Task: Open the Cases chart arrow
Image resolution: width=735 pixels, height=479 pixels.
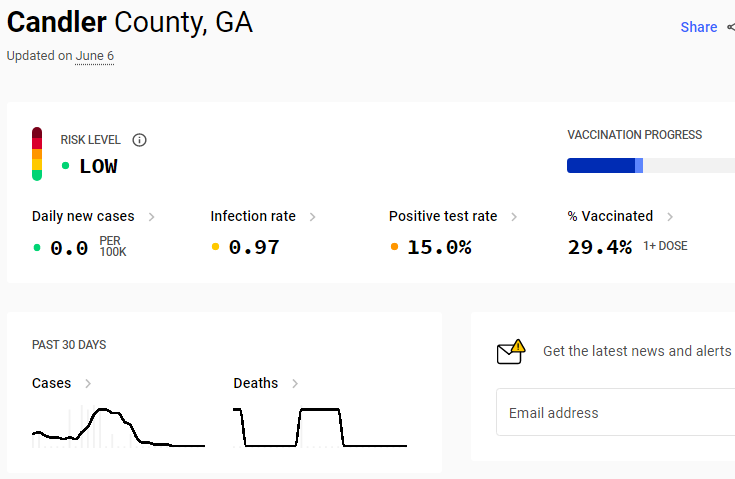Action: pyautogui.click(x=88, y=384)
